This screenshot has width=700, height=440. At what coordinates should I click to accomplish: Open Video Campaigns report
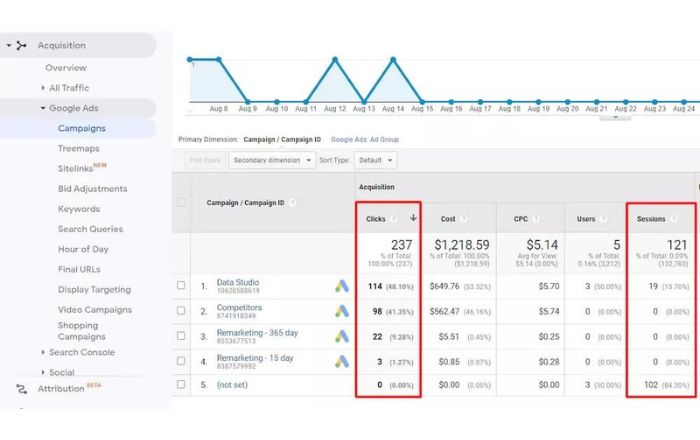(x=95, y=310)
